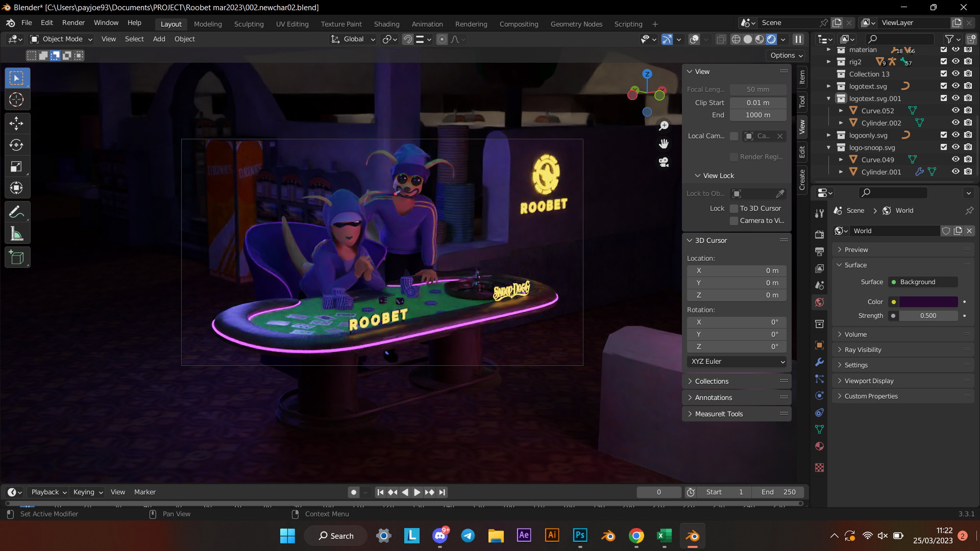
Task: Select the Add Cube tool
Action: point(17,258)
